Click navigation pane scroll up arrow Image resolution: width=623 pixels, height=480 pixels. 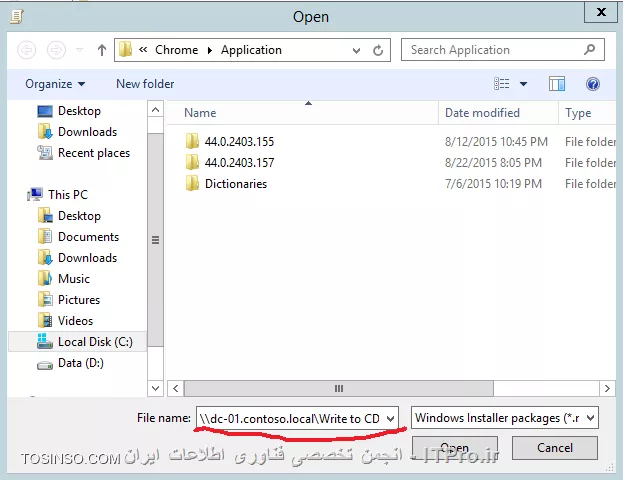155,109
